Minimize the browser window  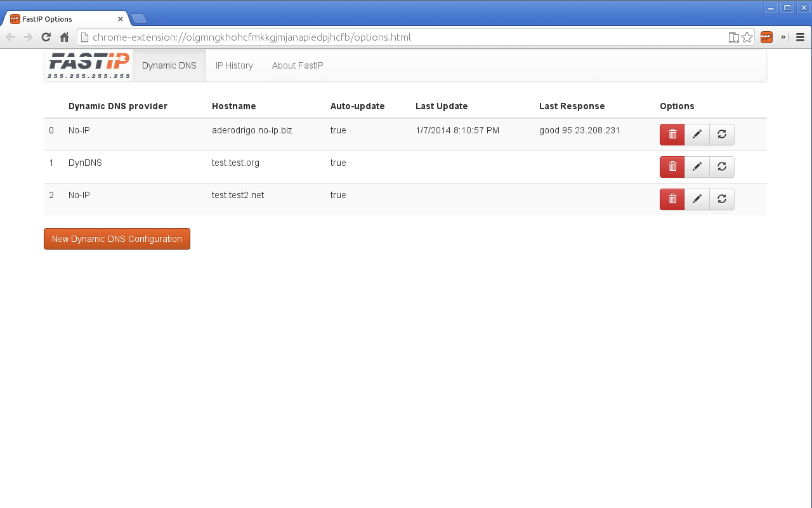[x=771, y=8]
